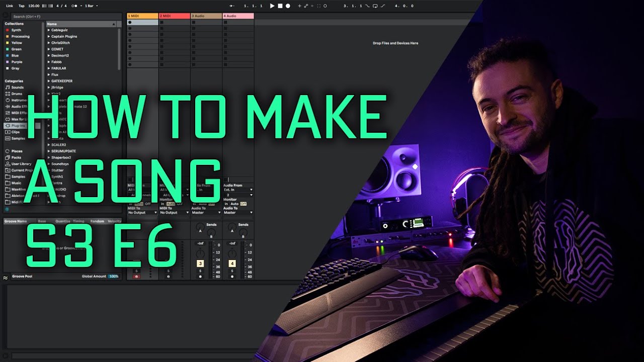The width and height of the screenshot is (644, 362).
Task: Click the Stop button in the transport
Action: pyautogui.click(x=280, y=6)
